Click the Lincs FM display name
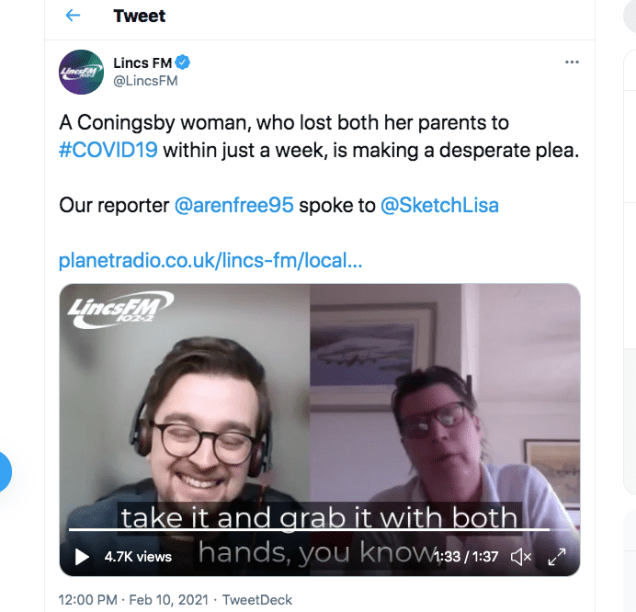The width and height of the screenshot is (636, 612). tap(143, 63)
